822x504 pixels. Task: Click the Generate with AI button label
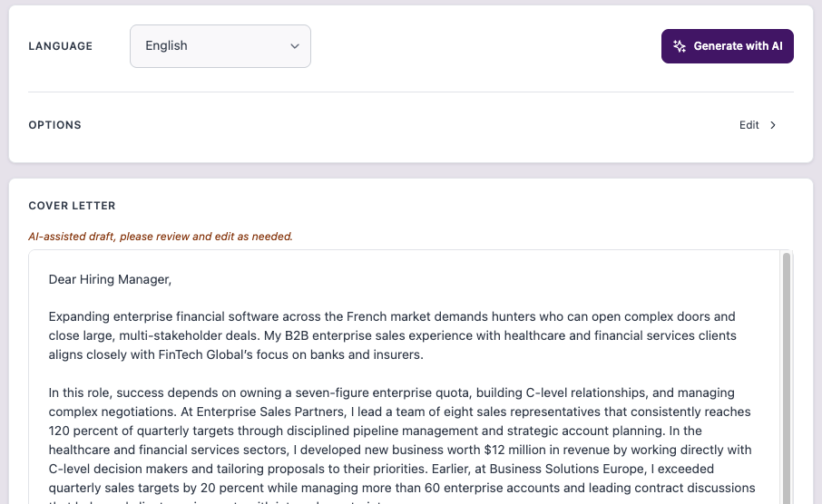tap(738, 46)
